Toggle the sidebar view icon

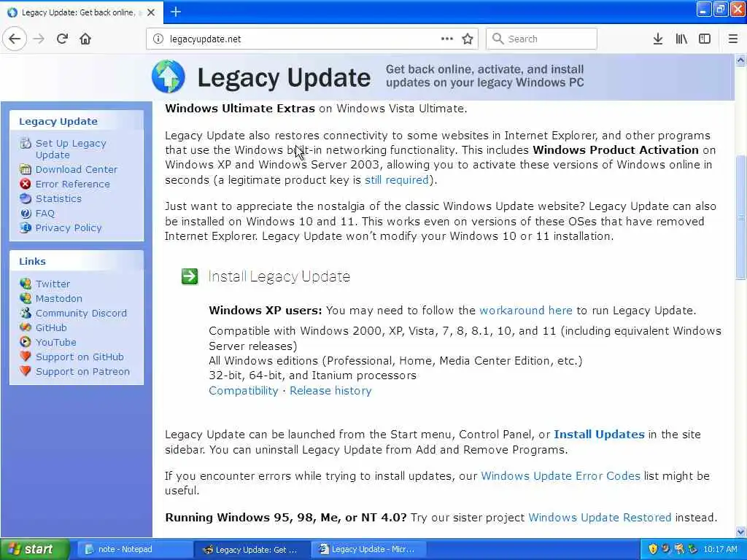(705, 39)
